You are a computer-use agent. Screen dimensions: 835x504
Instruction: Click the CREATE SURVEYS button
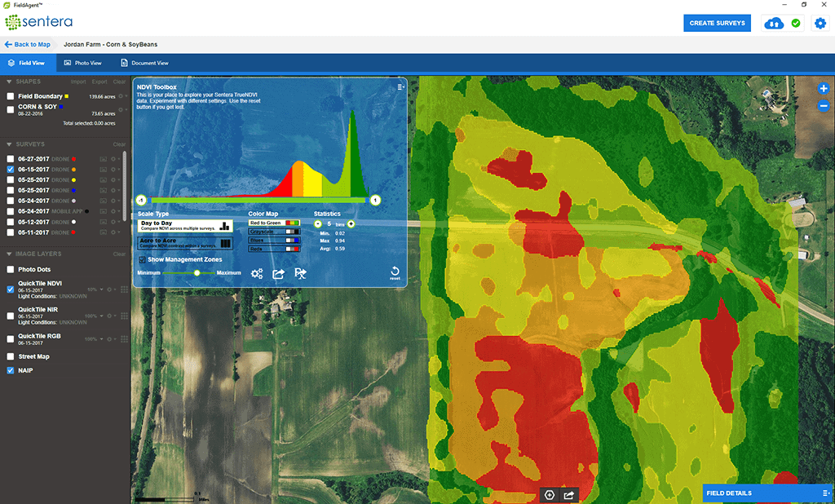pos(717,23)
